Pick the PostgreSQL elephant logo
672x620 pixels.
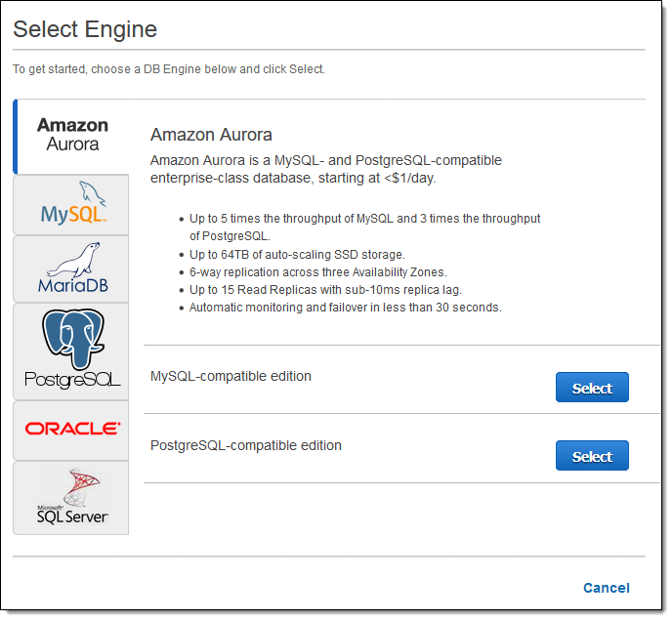[x=72, y=350]
